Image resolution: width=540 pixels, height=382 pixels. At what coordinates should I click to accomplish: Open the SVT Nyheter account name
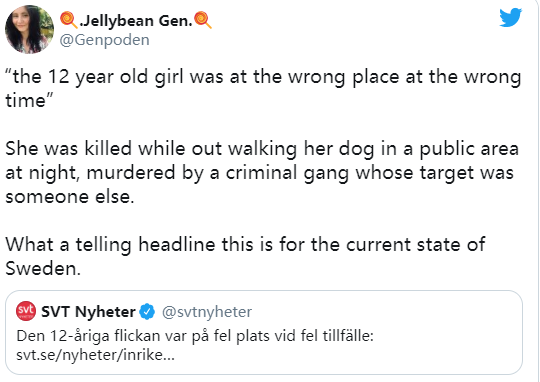(89, 312)
